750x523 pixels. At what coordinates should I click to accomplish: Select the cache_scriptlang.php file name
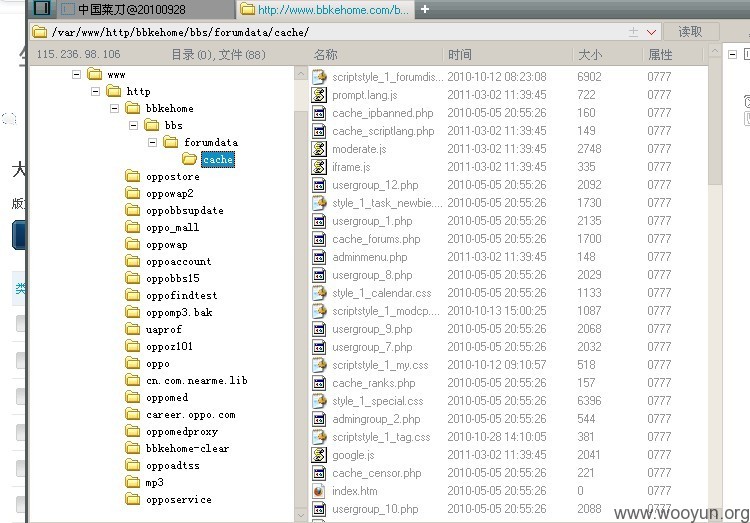(x=383, y=131)
